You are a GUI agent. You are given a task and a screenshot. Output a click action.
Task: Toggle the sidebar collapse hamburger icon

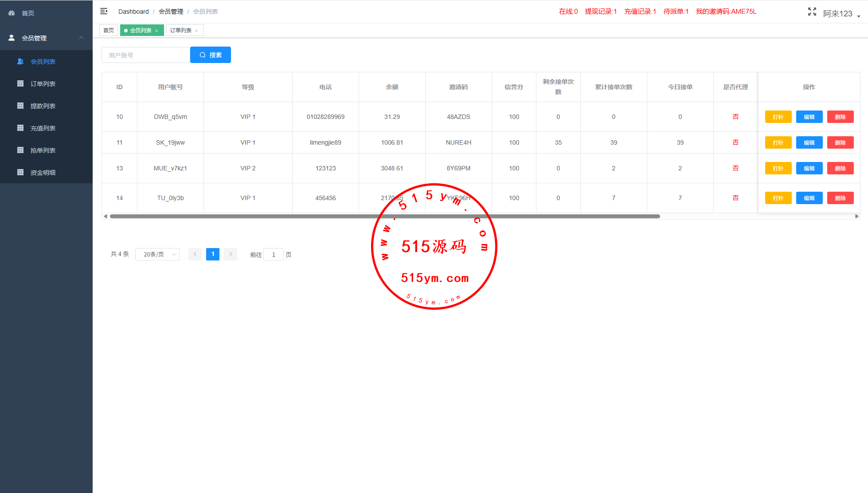click(x=104, y=11)
